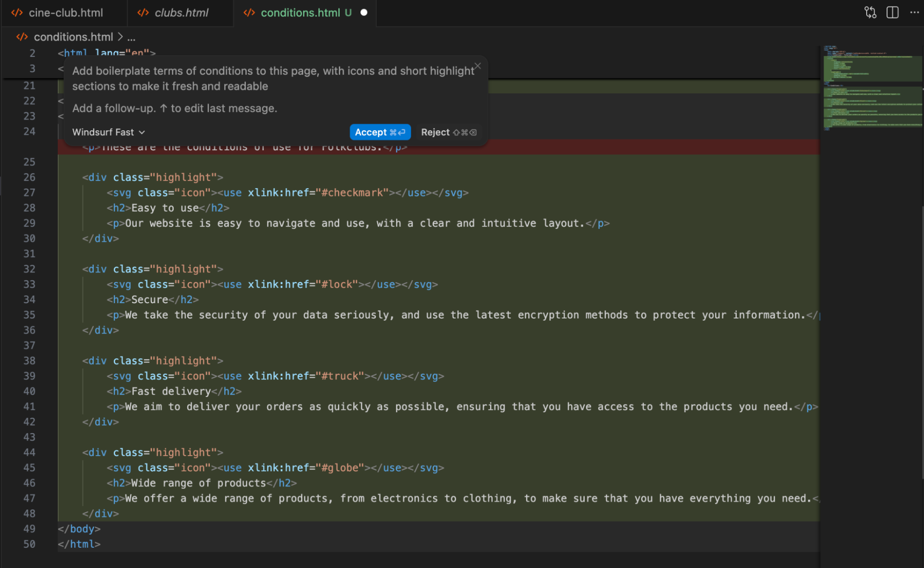
Task: Click the 'We aim to deliver your orders' paragraph
Action: pyautogui.click(x=462, y=407)
